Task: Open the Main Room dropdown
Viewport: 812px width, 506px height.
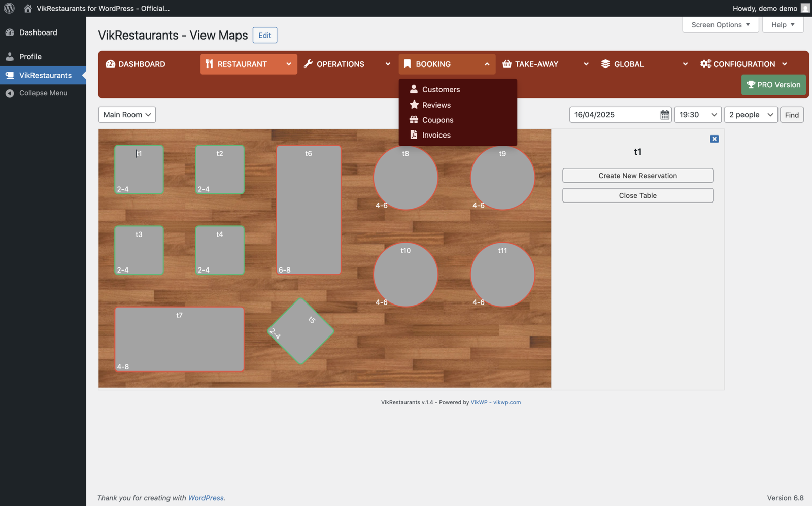Action: click(x=127, y=115)
